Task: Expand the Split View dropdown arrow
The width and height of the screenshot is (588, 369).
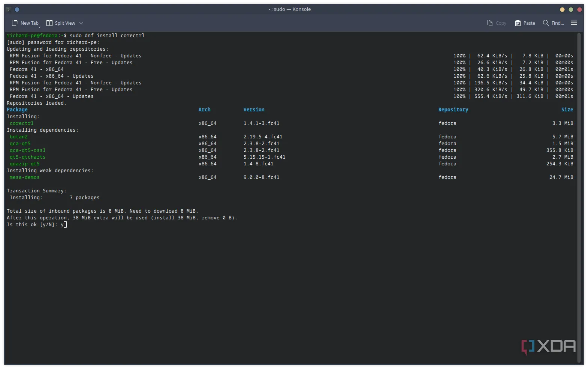Action: 81,23
